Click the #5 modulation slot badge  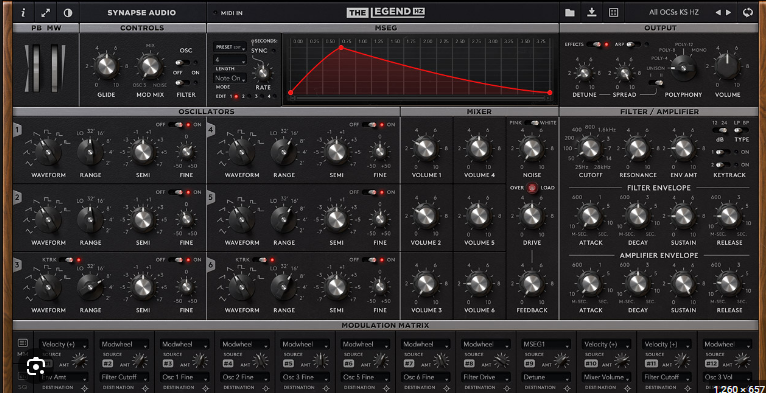point(288,364)
